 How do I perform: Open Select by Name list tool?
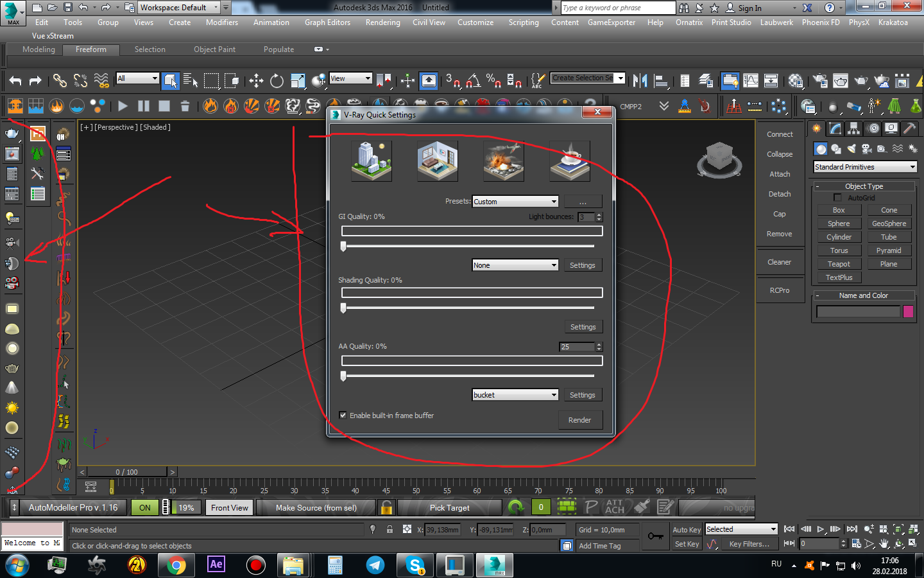(x=191, y=80)
